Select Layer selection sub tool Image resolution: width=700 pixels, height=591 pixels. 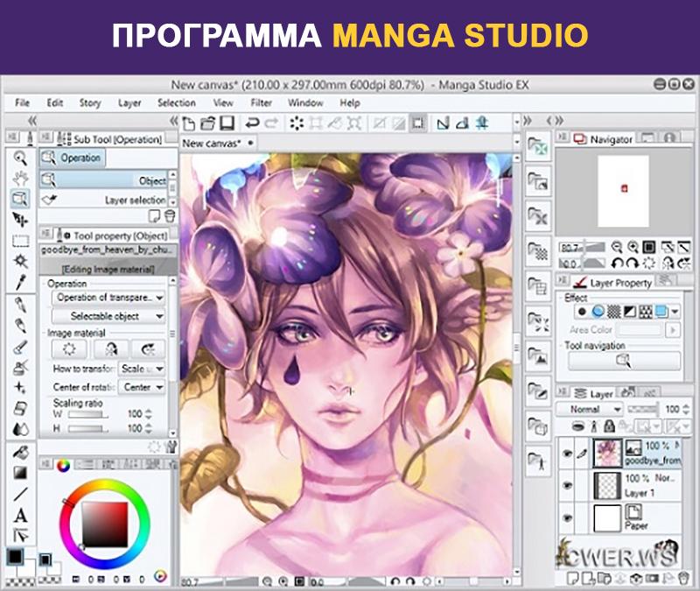pyautogui.click(x=104, y=201)
